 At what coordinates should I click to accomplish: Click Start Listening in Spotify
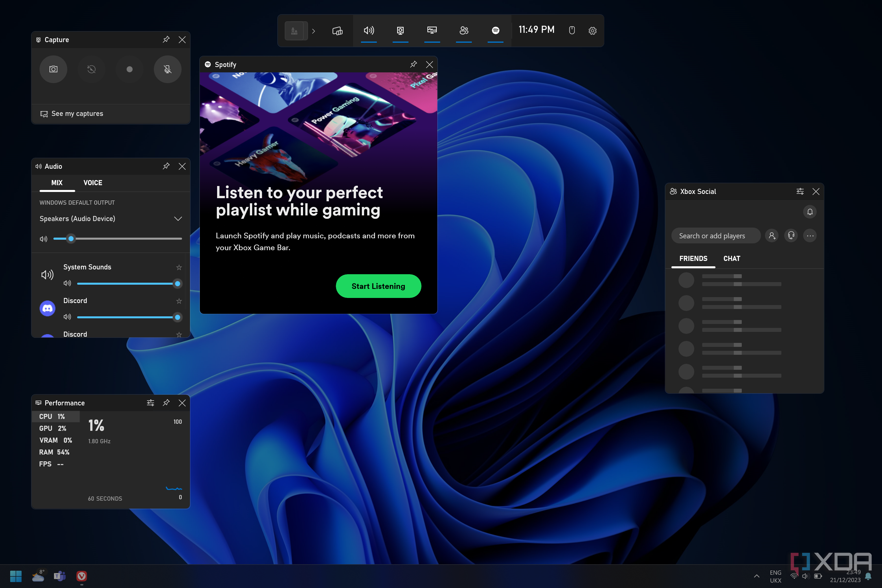click(378, 286)
